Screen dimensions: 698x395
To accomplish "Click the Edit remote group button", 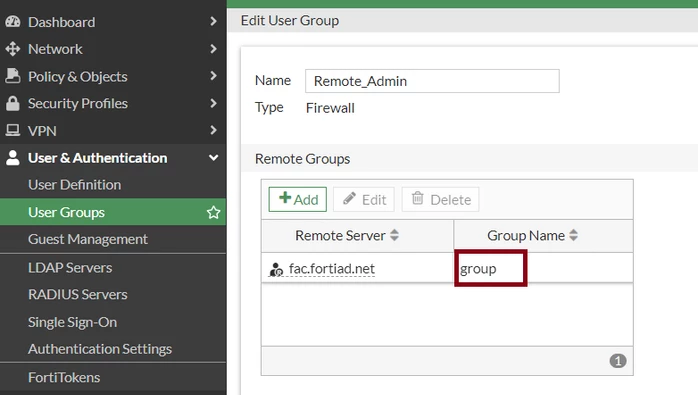I will (364, 199).
